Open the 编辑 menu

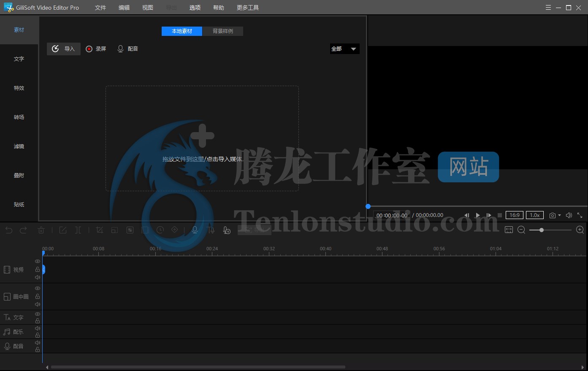tap(124, 8)
